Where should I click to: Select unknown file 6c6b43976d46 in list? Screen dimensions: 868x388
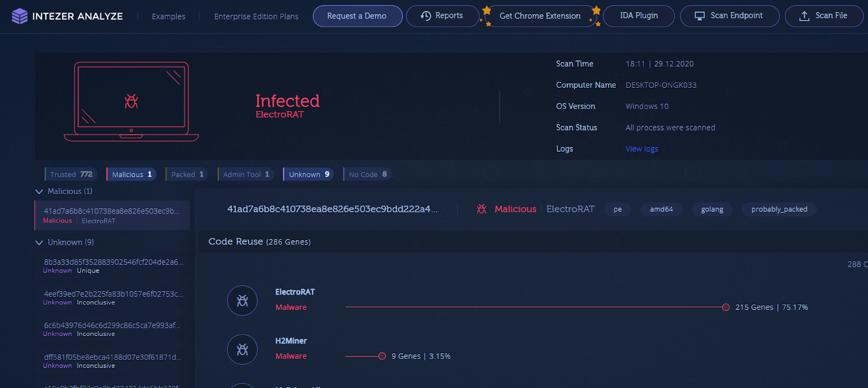click(112, 329)
